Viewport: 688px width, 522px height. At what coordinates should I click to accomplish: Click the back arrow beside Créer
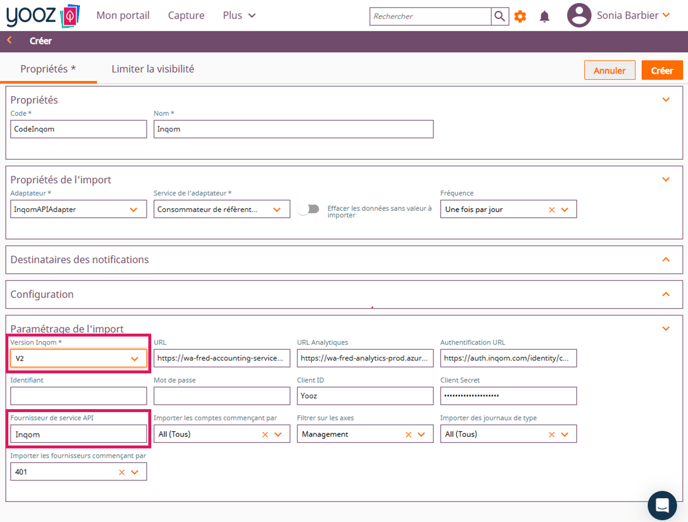(10, 41)
